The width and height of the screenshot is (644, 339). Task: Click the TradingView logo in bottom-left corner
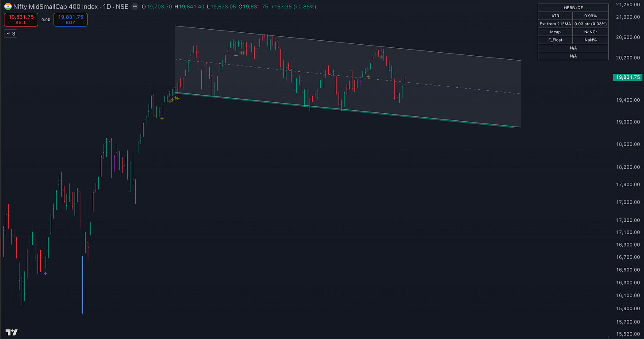point(11,332)
